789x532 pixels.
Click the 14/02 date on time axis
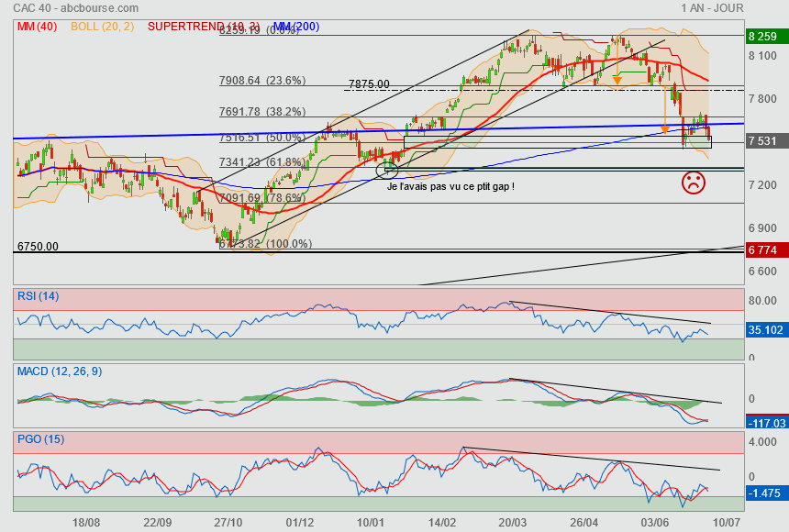(x=442, y=523)
